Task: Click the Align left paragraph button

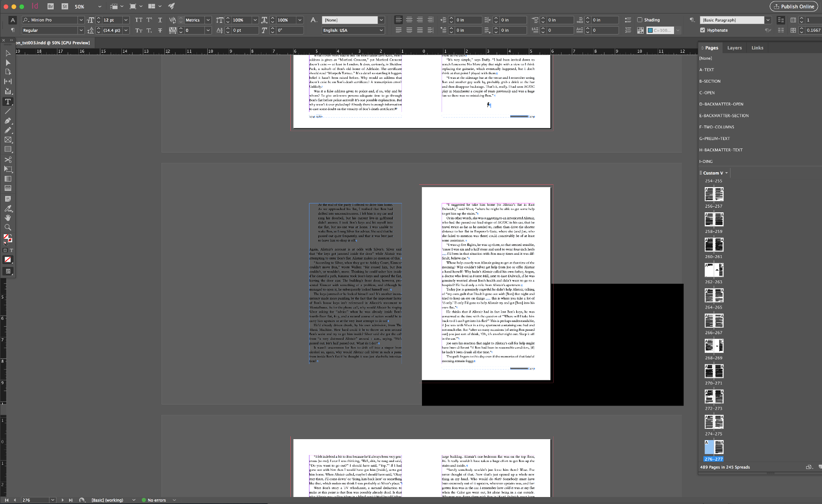Action: [398, 20]
